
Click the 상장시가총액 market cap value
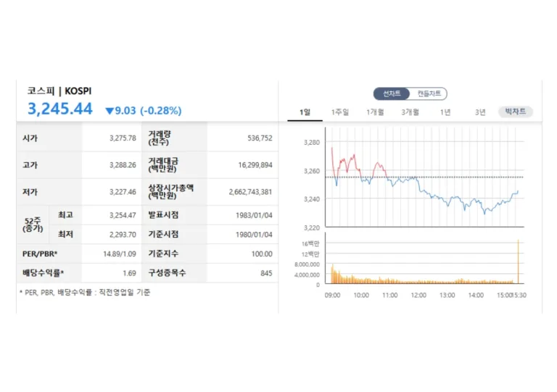(x=250, y=192)
